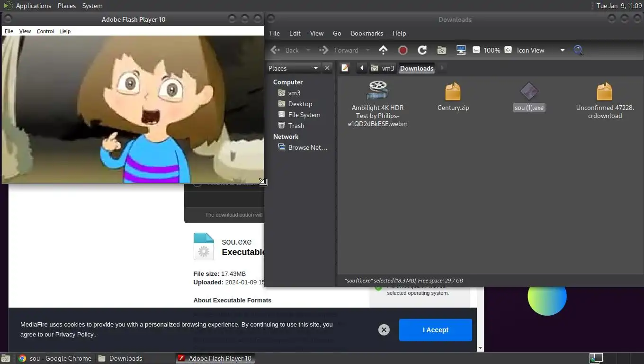Click the Flash Player animation area
The width and height of the screenshot is (644, 364).
click(133, 109)
